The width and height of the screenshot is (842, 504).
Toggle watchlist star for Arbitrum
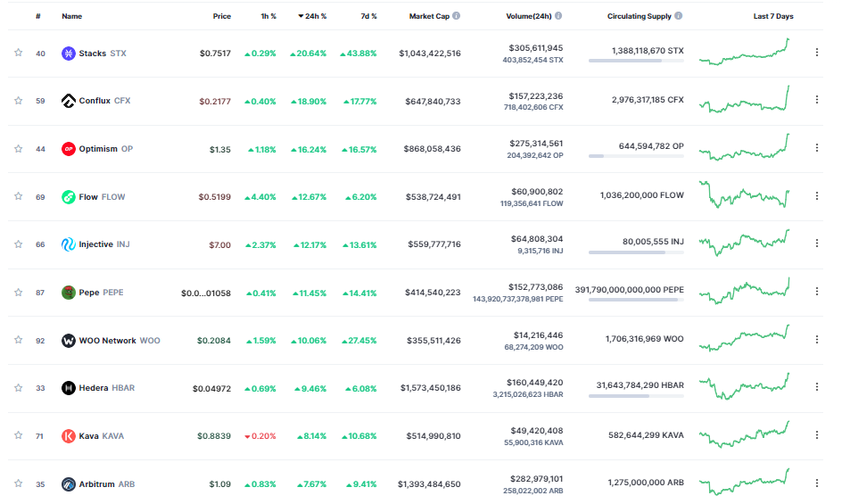coord(18,484)
